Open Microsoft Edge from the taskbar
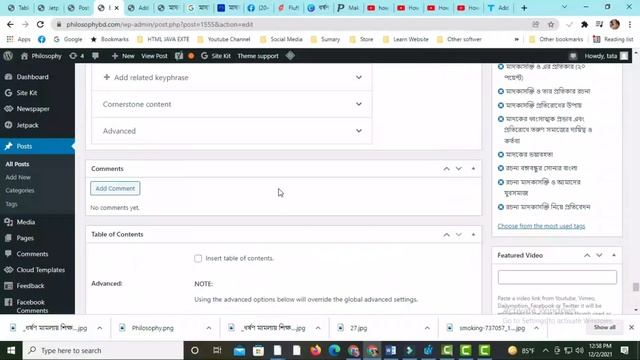The width and height of the screenshot is (640, 360). 334,350
